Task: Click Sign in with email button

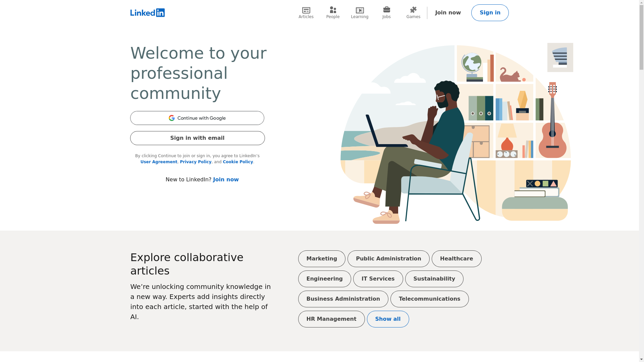Action: coord(197,138)
